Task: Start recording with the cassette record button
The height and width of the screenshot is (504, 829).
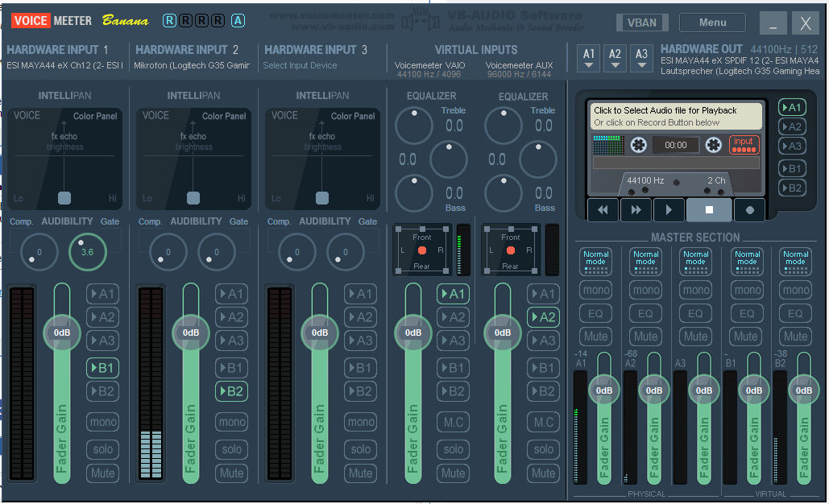Action: 749,210
